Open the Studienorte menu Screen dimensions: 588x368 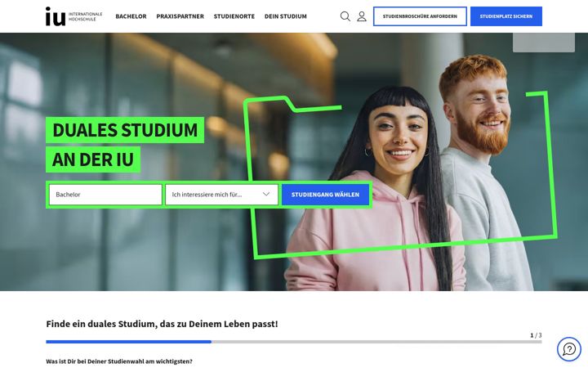click(x=234, y=16)
